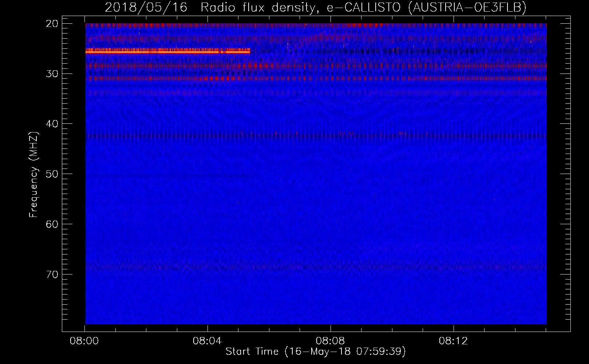
Task: Click the 60 frequency axis label
Action: (x=52, y=224)
